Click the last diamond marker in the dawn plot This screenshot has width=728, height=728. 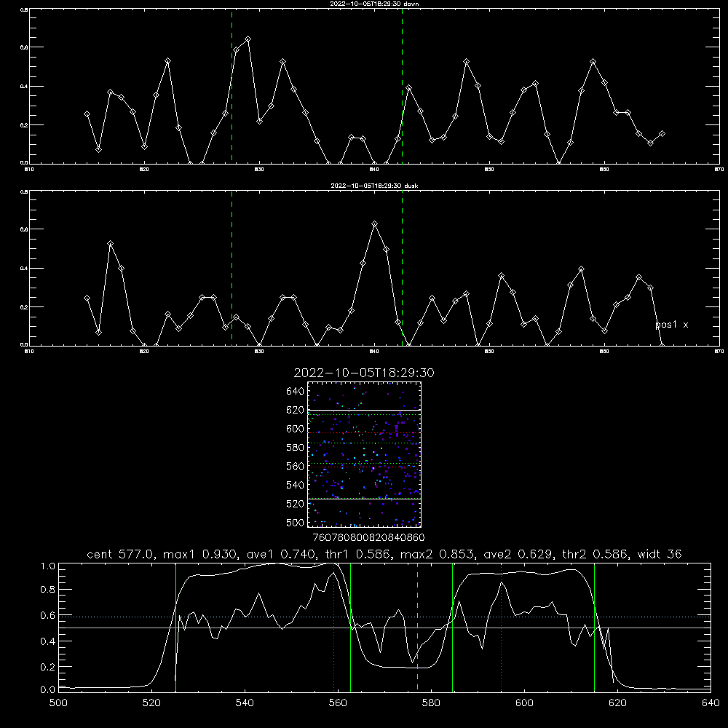[662, 134]
